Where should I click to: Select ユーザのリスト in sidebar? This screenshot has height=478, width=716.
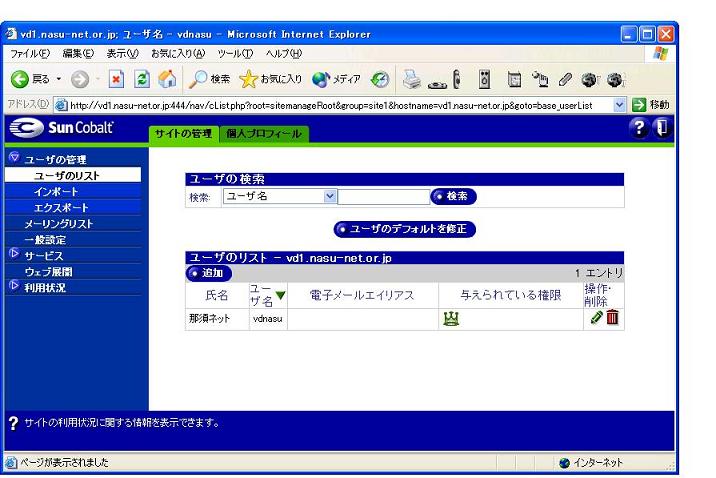(73, 175)
